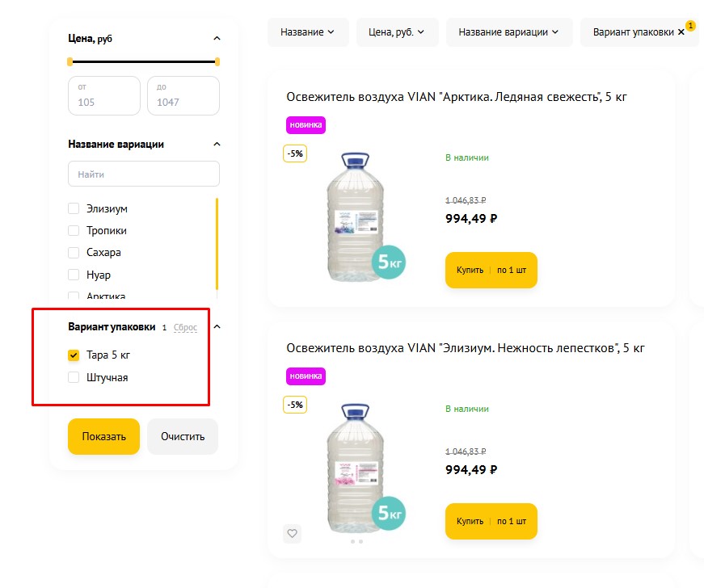This screenshot has height=588, width=704.
Task: Check the Штучная packaging option
Action: 74,377
